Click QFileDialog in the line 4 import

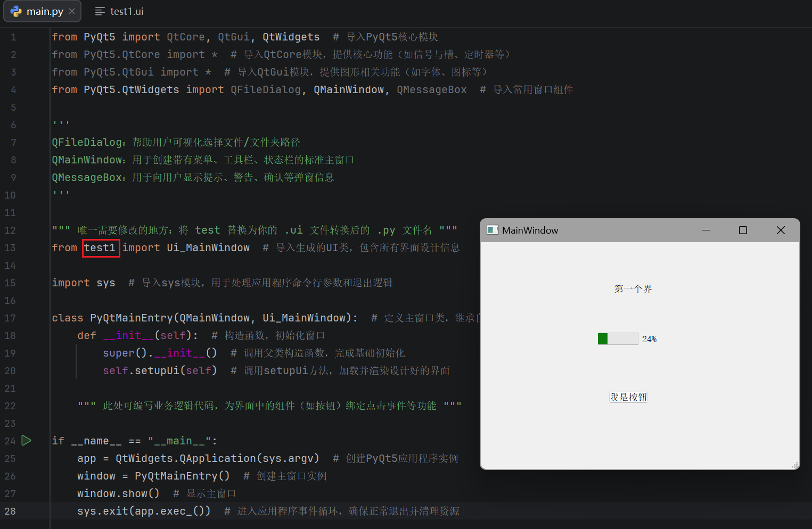266,89
